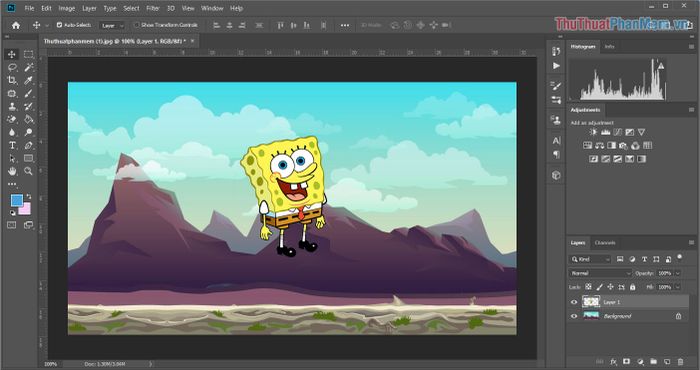Select the Paint Bucket tool
Image resolution: width=700 pixels, height=370 pixels.
tap(29, 119)
